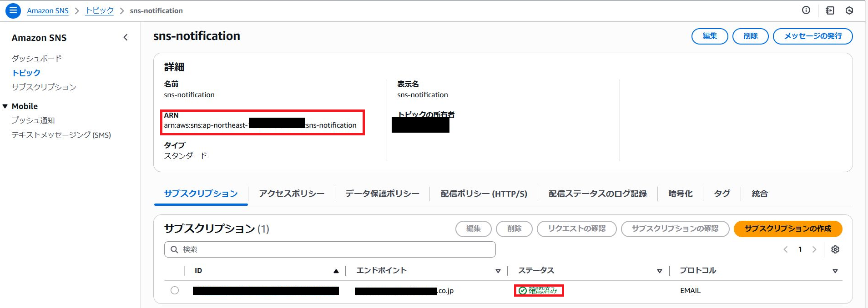Click the Amazon SNS sidebar title
Viewport: 868px width, 308px height.
[39, 38]
